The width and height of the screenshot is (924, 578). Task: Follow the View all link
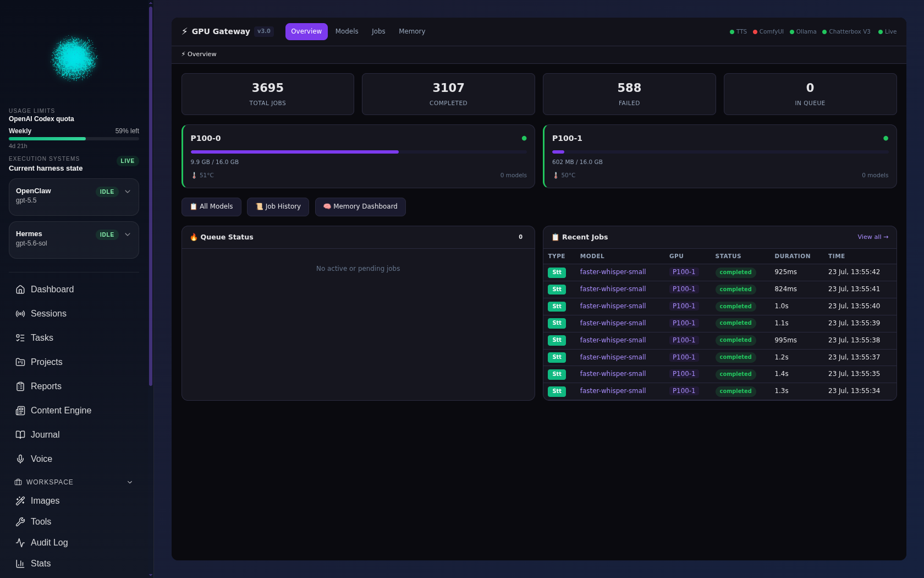tap(873, 237)
